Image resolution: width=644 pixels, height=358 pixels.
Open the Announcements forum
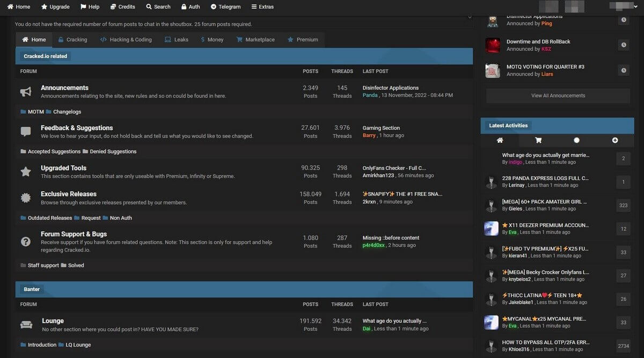(x=64, y=87)
